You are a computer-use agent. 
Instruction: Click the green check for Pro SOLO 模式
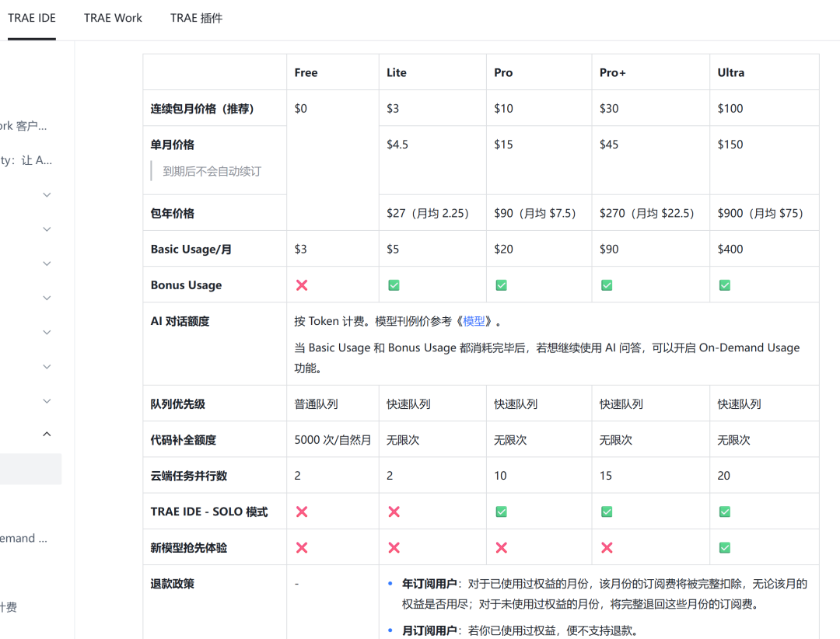coord(502,512)
